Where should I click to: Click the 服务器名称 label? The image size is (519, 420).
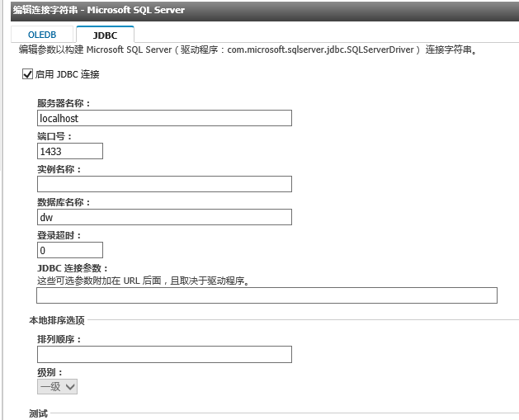64,103
